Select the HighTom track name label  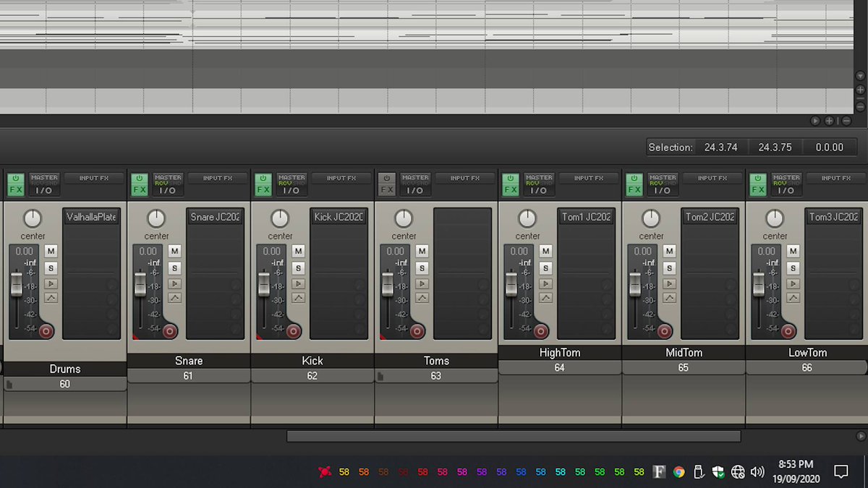coord(560,352)
